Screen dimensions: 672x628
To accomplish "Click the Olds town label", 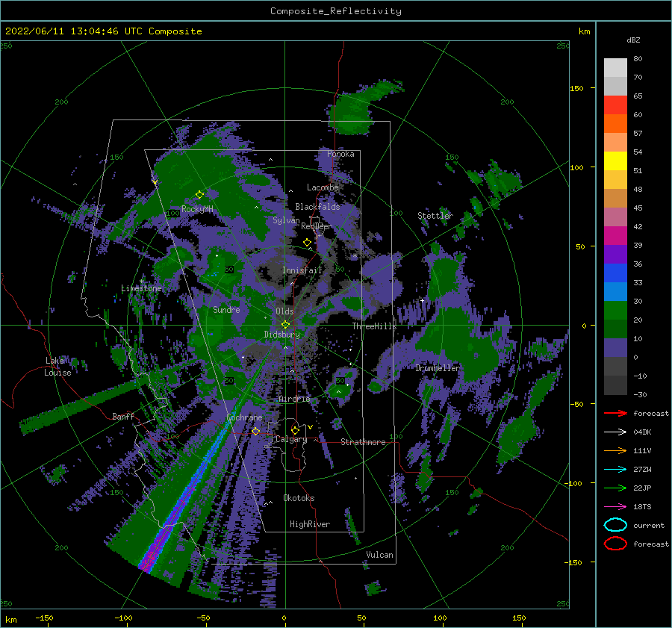I will point(284,311).
